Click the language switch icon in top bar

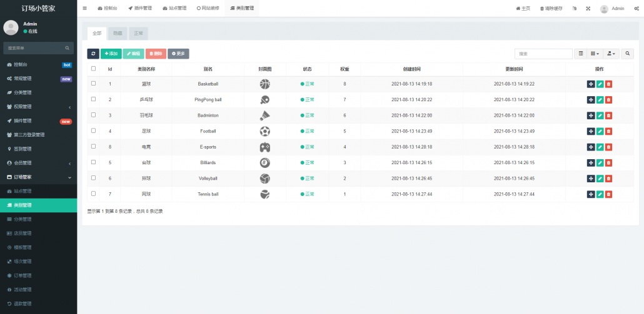pyautogui.click(x=574, y=9)
